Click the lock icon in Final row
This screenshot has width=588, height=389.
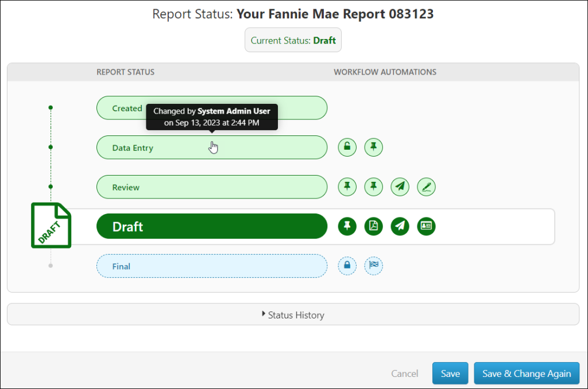click(x=347, y=266)
